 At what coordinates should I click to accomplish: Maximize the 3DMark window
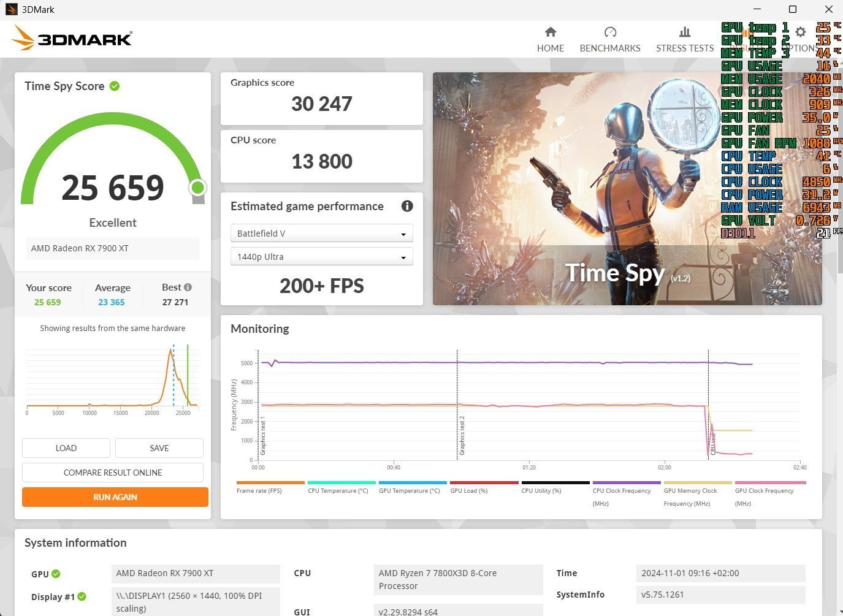792,9
